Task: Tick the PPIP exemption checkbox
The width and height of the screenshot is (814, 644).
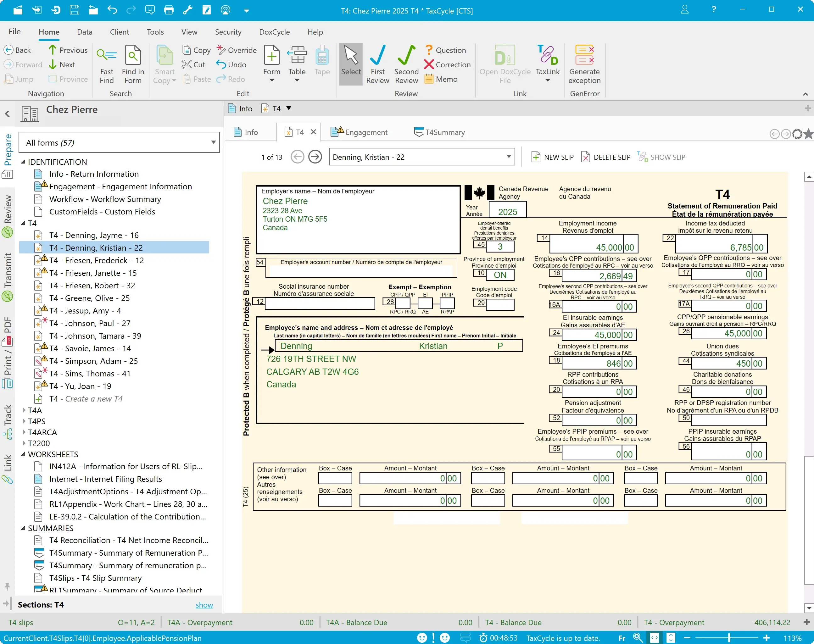Action: pyautogui.click(x=447, y=303)
